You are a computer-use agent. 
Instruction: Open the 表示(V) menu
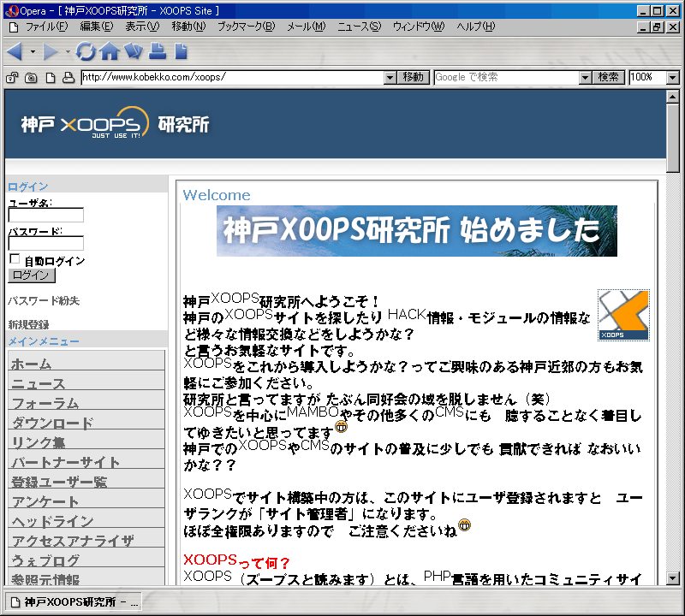[x=142, y=27]
